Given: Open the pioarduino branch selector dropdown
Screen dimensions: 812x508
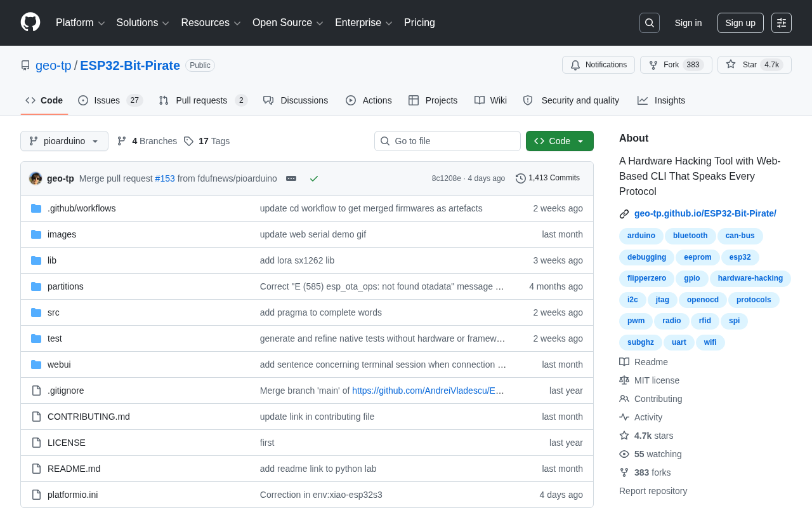Looking at the screenshot, I should pos(64,141).
